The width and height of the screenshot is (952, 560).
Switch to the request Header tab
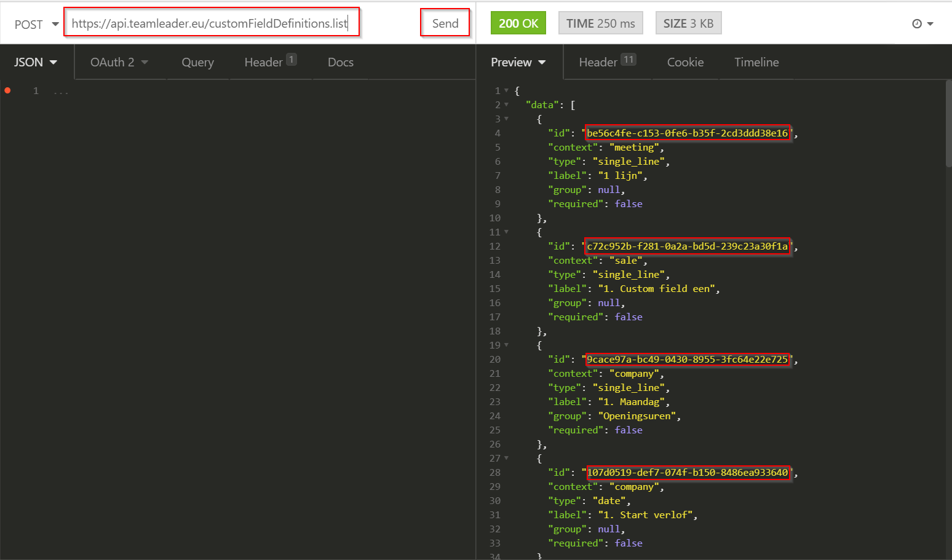pos(270,62)
